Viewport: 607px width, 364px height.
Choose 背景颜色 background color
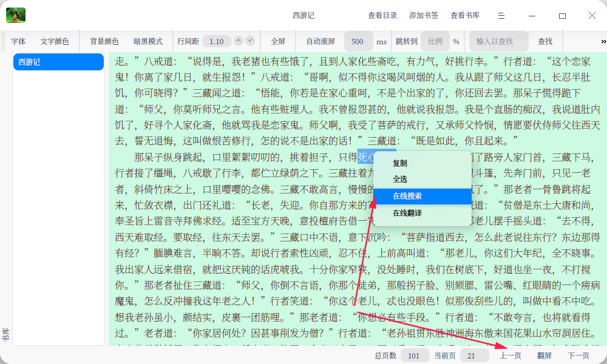(x=104, y=41)
